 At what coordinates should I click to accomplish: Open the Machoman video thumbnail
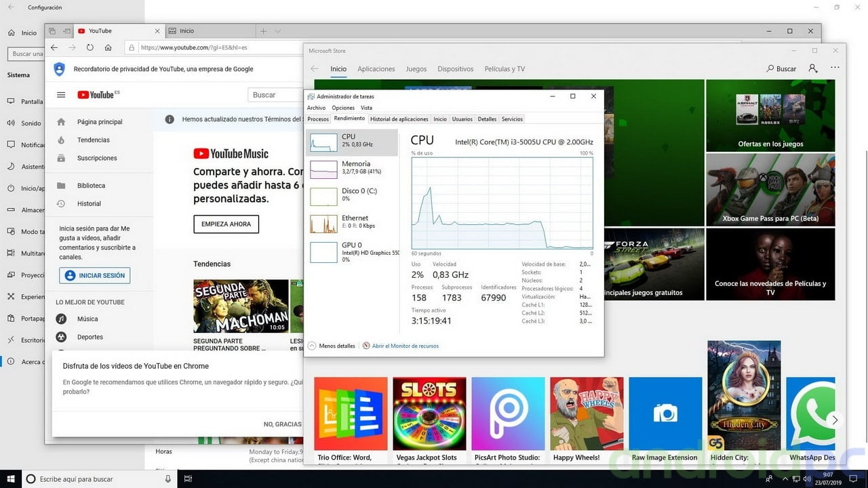point(241,306)
